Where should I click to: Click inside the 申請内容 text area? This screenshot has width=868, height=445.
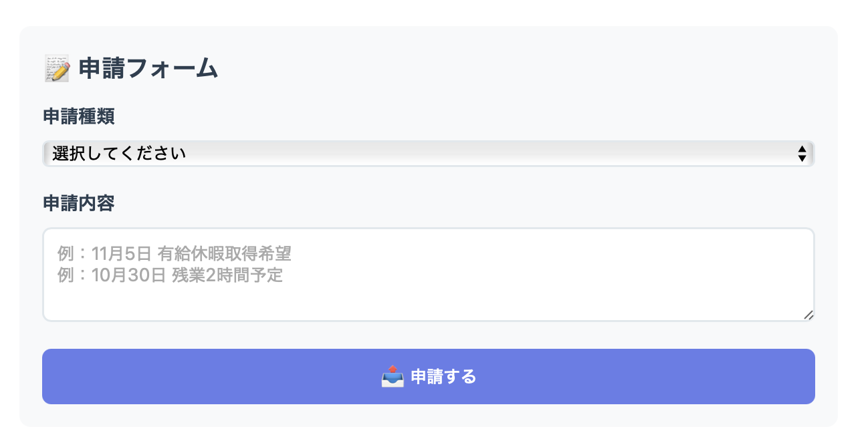[428, 274]
